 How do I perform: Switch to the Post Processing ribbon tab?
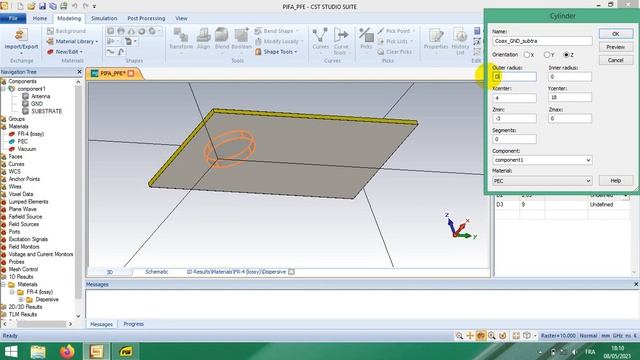click(146, 18)
